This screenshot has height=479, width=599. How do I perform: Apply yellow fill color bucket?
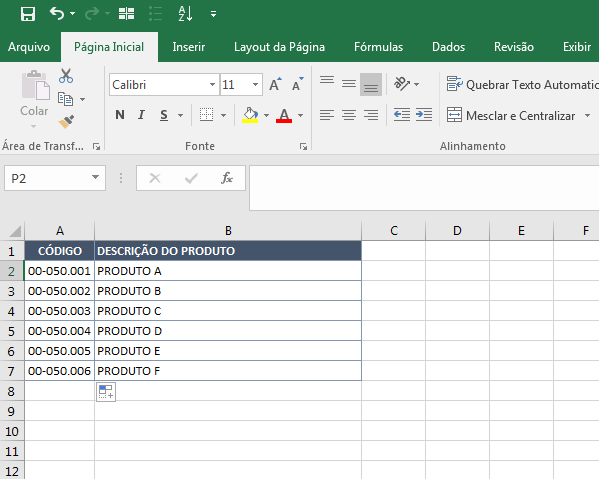pos(250,115)
